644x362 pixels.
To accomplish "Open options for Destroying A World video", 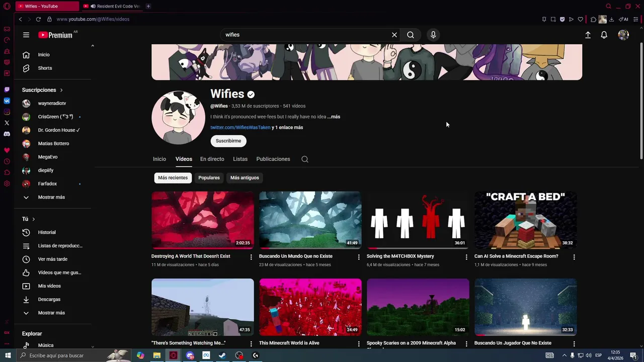I will [x=251, y=257].
